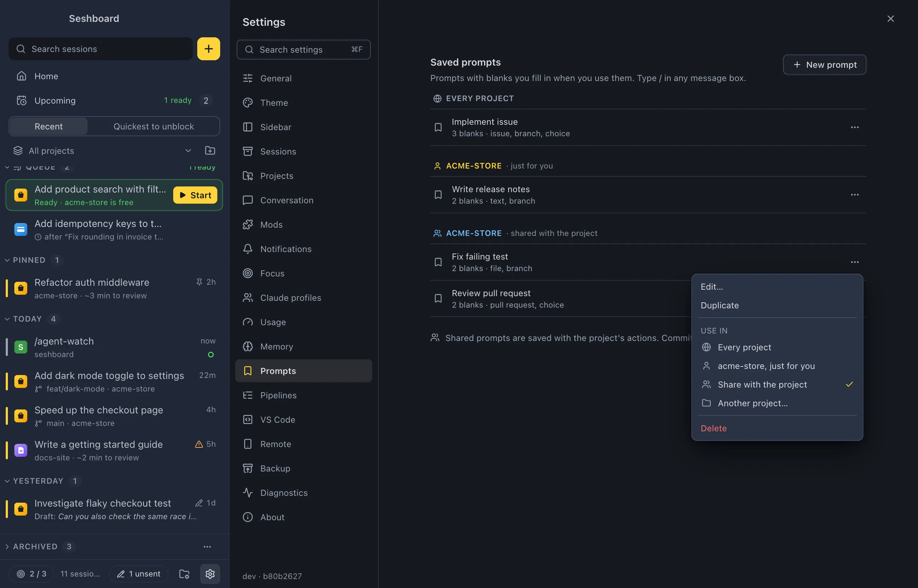Collapse the Yesterday section
This screenshot has height=588, width=918.
pos(7,481)
